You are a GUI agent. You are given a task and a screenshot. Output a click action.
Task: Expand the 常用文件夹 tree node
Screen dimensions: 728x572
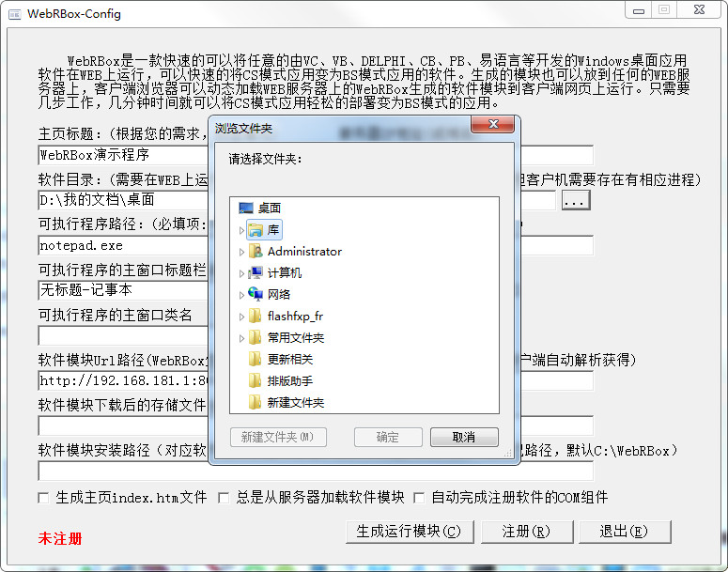[241, 338]
